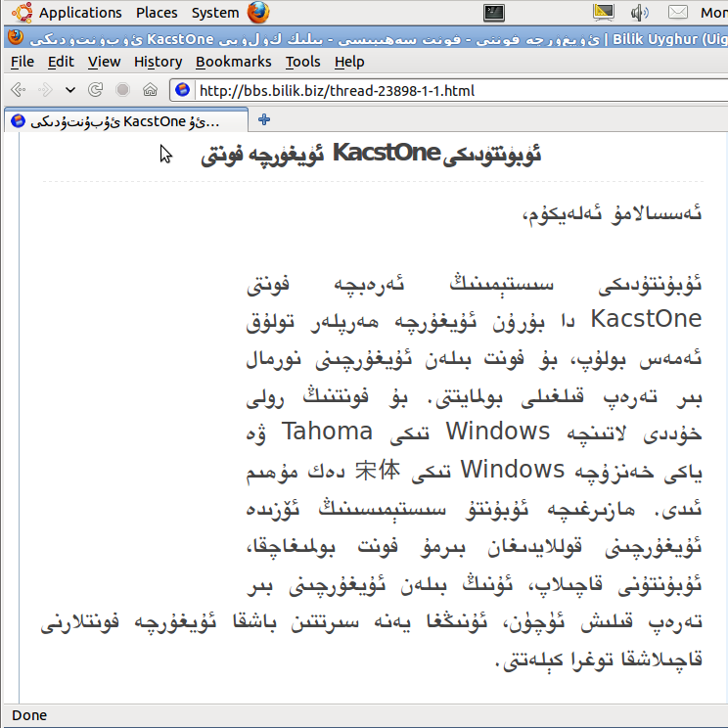Click the date text in the top panel

pos(713,13)
